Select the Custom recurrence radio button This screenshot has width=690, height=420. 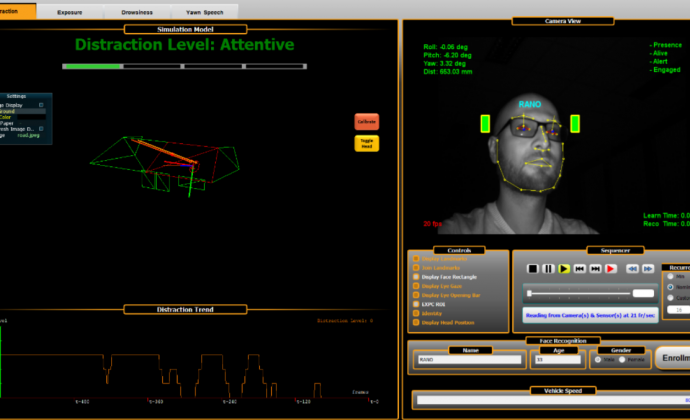tap(671, 298)
